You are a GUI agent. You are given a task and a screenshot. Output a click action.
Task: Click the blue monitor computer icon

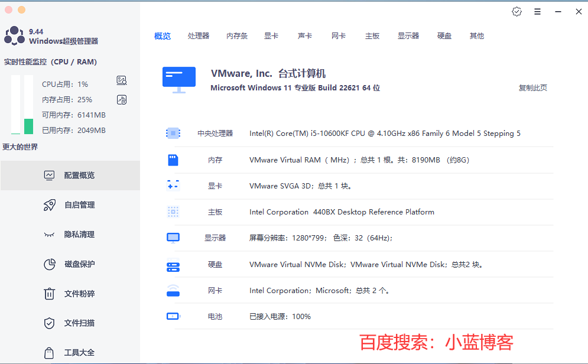coord(179,80)
